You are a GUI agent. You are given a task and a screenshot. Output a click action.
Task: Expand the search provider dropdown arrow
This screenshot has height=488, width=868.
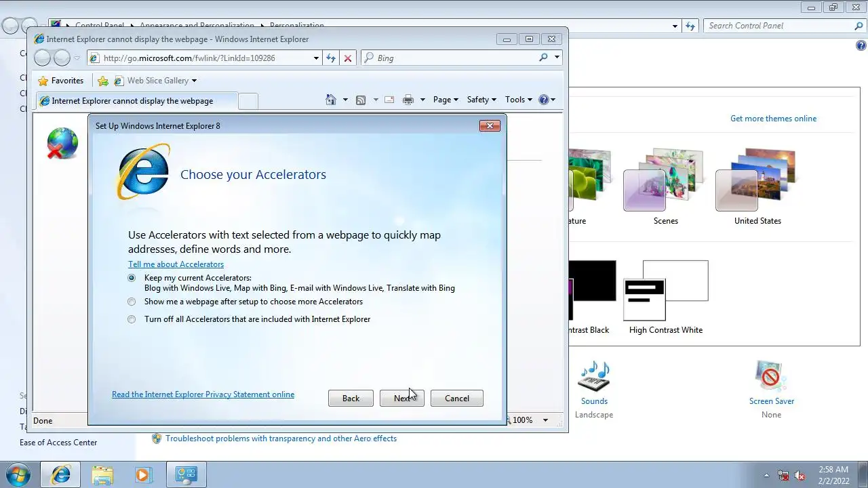click(557, 58)
